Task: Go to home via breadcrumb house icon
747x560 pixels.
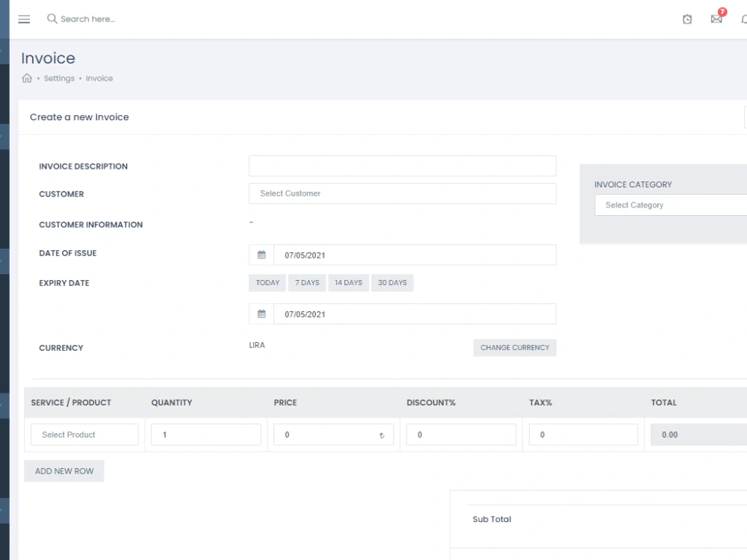Action: 27,78
